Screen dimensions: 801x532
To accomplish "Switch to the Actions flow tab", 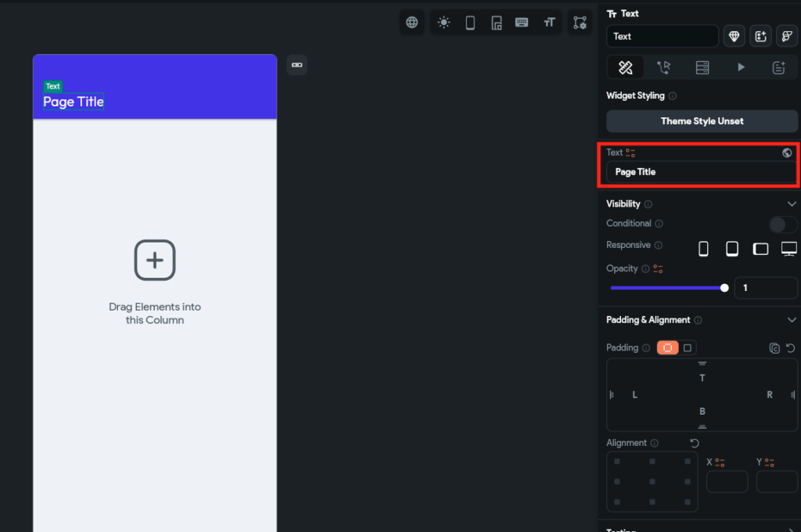I will click(663, 68).
